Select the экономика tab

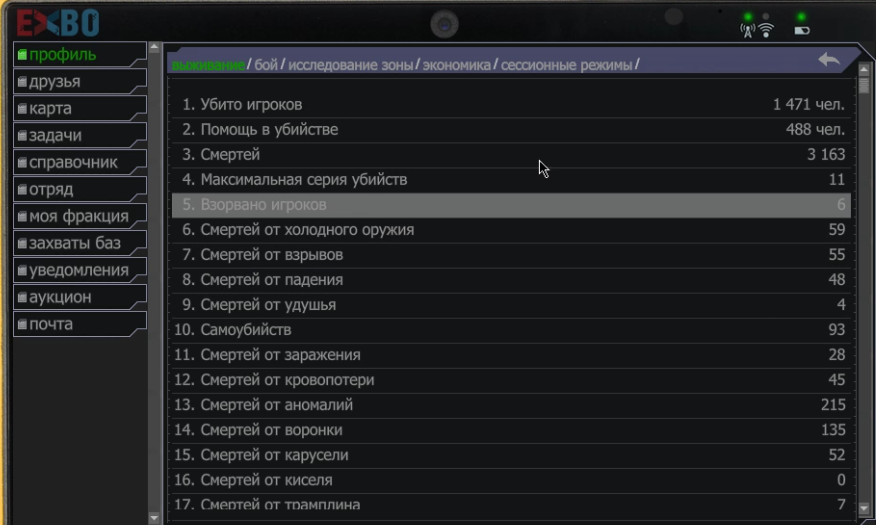click(456, 65)
